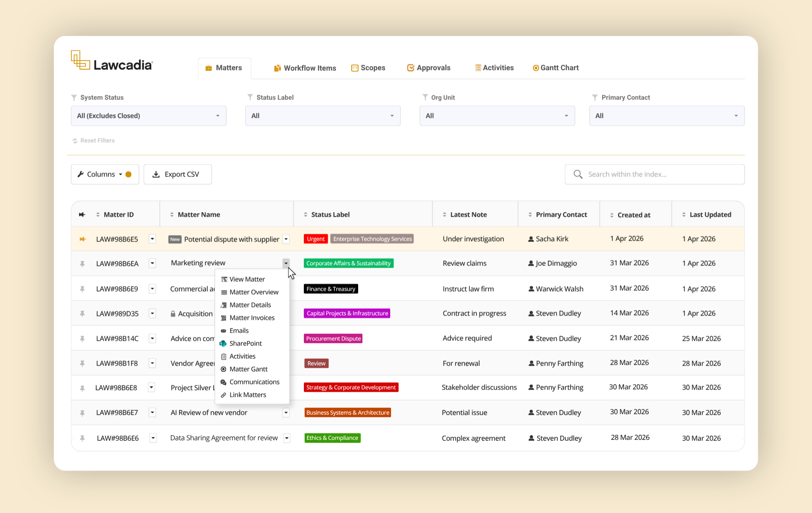Click the Lawcadia logo

pyautogui.click(x=112, y=61)
